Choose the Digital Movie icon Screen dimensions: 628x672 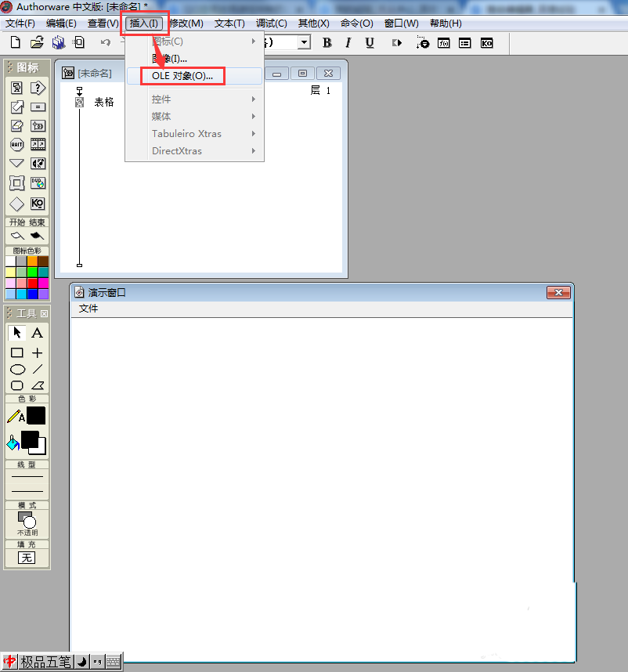[38, 144]
